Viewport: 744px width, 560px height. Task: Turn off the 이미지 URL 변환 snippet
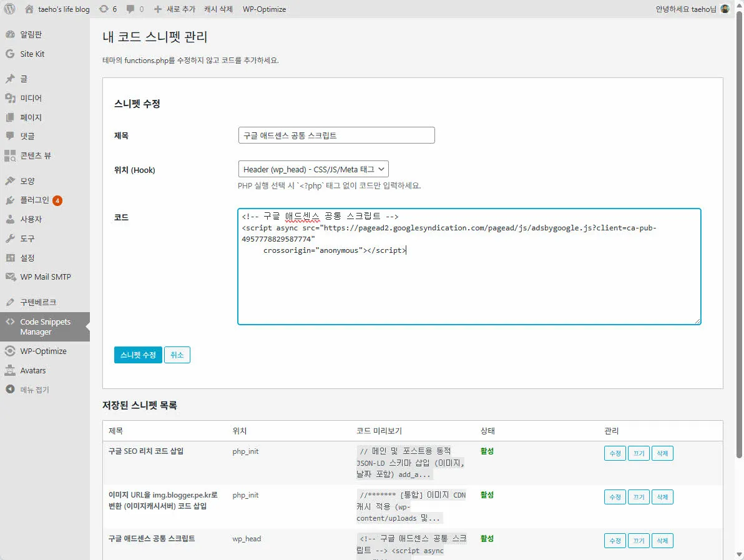pos(639,497)
